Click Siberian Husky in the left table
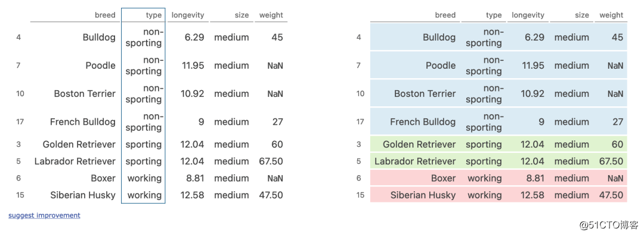 click(83, 195)
